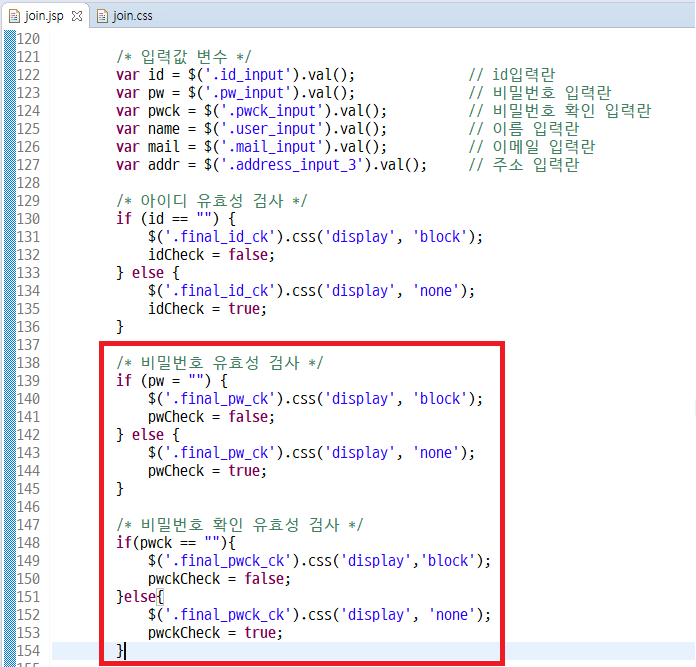Click 'idCheck = false;' line
696x667 pixels.
click(x=211, y=255)
